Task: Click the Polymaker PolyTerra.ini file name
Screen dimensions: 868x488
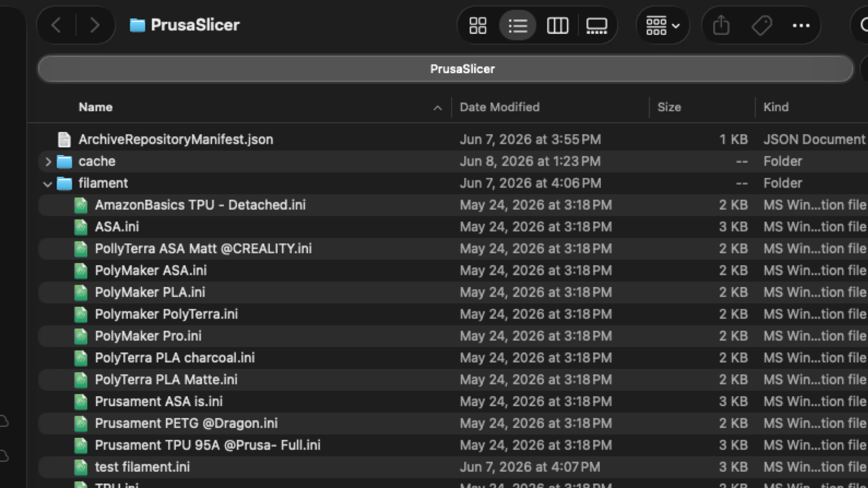Action: tap(166, 314)
